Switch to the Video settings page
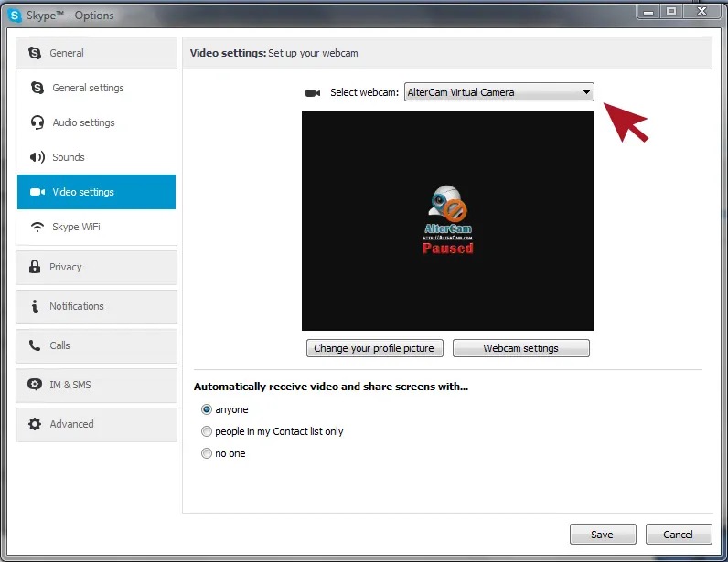The height and width of the screenshot is (562, 728). coord(97,192)
